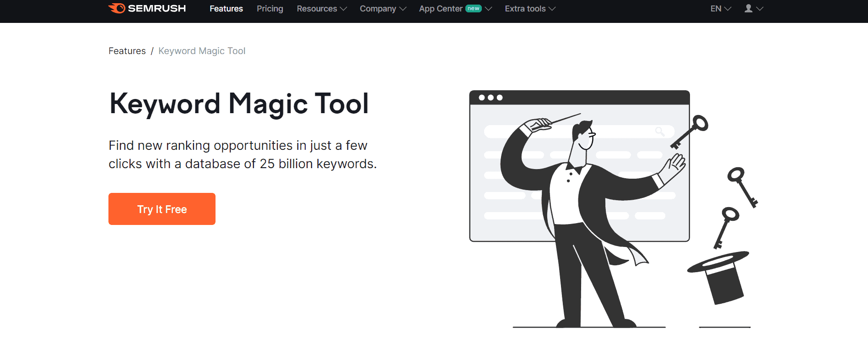Click the Semrush flame logo icon
The height and width of the screenshot is (345, 868).
[117, 8]
